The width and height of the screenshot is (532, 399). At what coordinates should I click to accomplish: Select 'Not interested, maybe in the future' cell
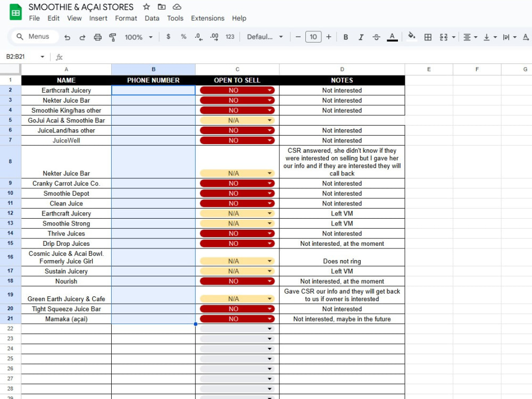pos(342,319)
